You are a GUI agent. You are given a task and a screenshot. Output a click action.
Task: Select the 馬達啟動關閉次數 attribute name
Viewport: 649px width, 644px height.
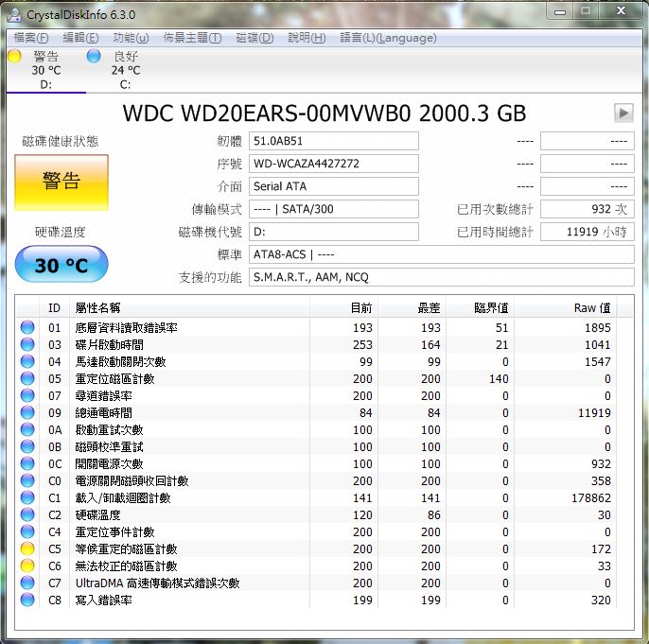(x=120, y=361)
